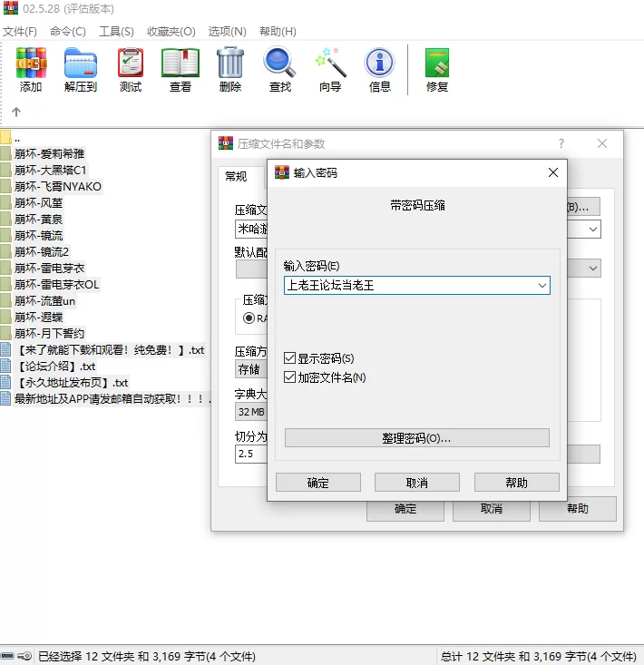Switch to the 常规 tab
The height and width of the screenshot is (665, 644).
click(236, 176)
